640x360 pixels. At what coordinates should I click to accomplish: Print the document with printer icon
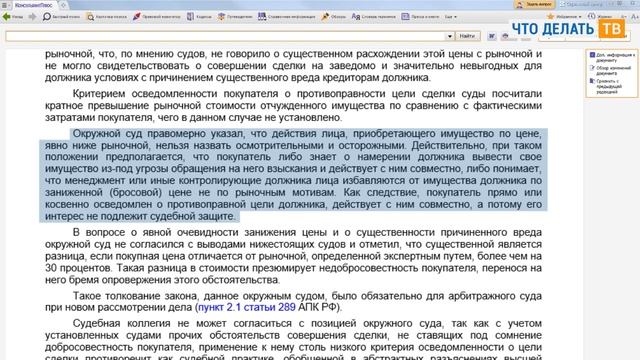click(x=505, y=36)
